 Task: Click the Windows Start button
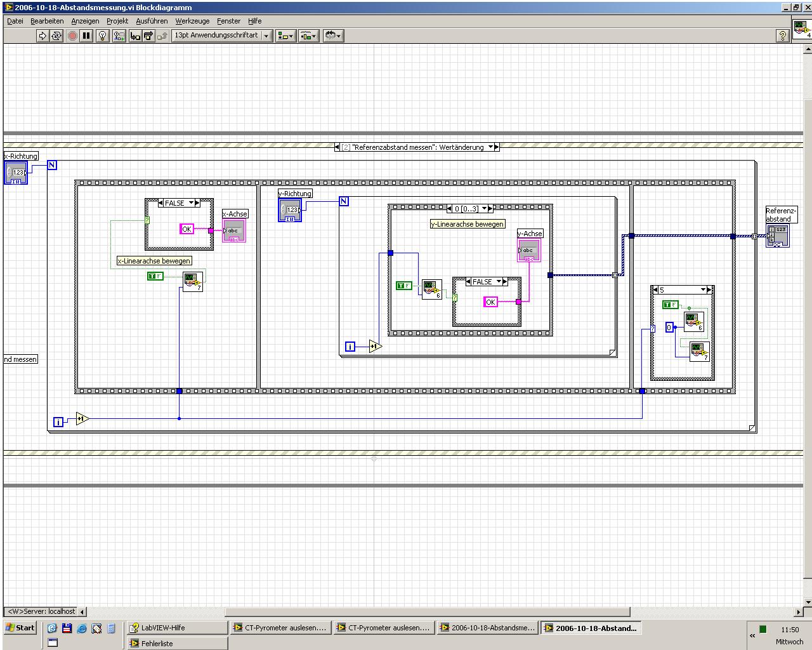pyautogui.click(x=20, y=628)
